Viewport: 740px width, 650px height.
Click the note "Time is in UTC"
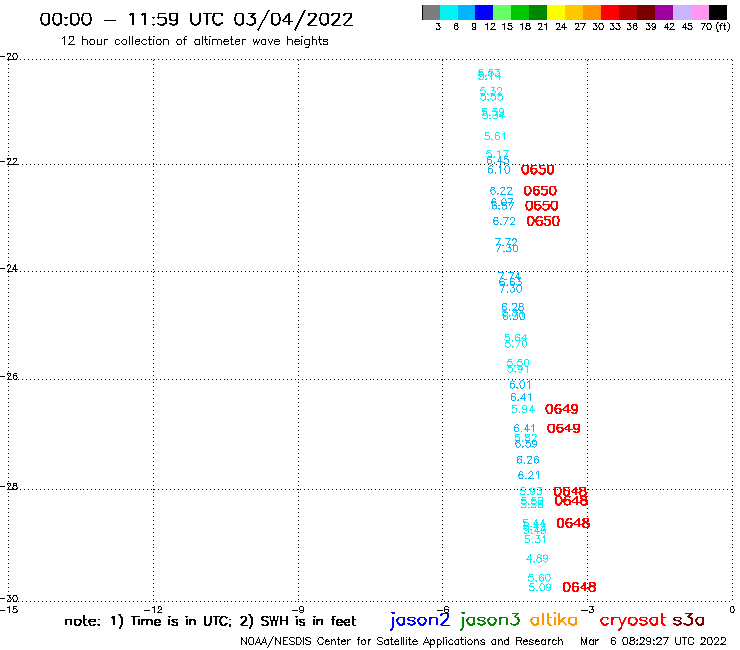181,621
